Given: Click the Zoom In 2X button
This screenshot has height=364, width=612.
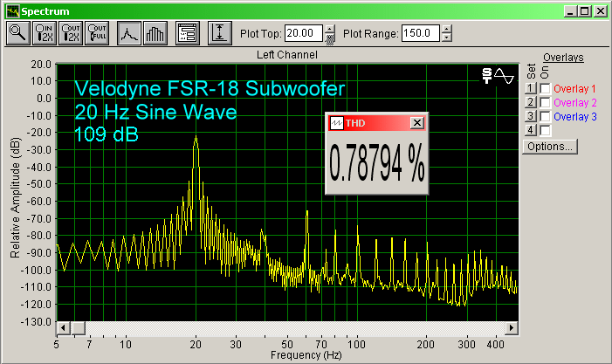Looking at the screenshot, I should click(45, 33).
